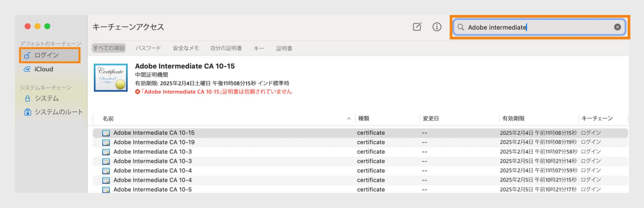Click the キーチェーンアクセス window title
The height and width of the screenshot is (208, 644).
128,27
